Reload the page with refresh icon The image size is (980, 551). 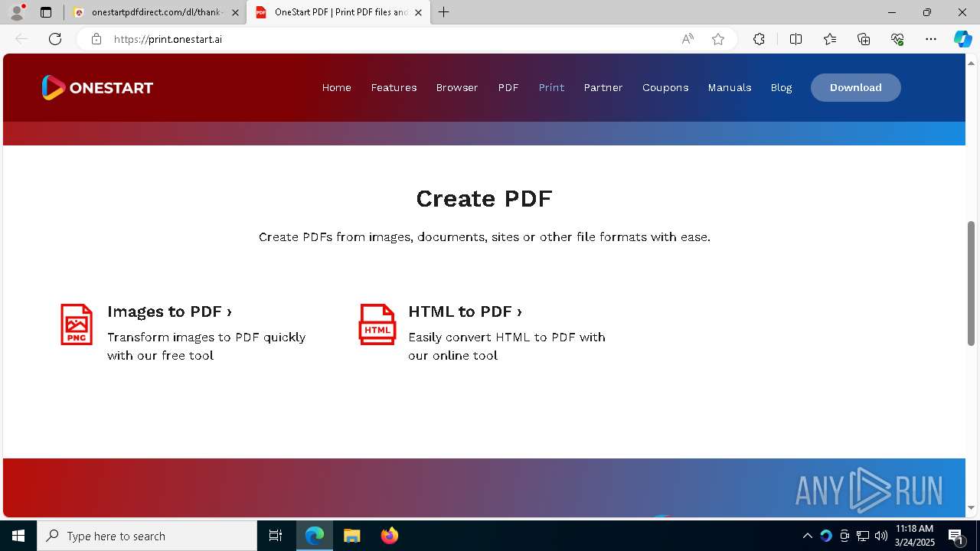(x=55, y=39)
